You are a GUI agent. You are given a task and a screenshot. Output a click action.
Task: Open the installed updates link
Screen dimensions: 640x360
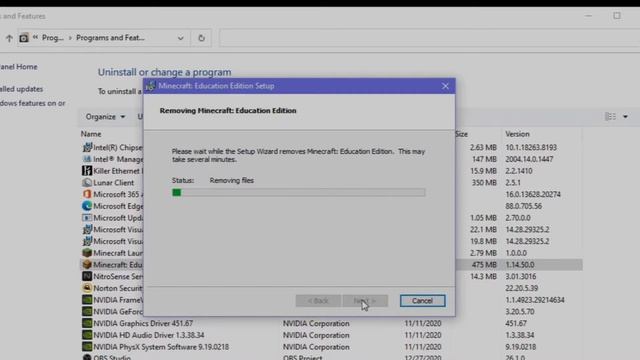(x=21, y=89)
